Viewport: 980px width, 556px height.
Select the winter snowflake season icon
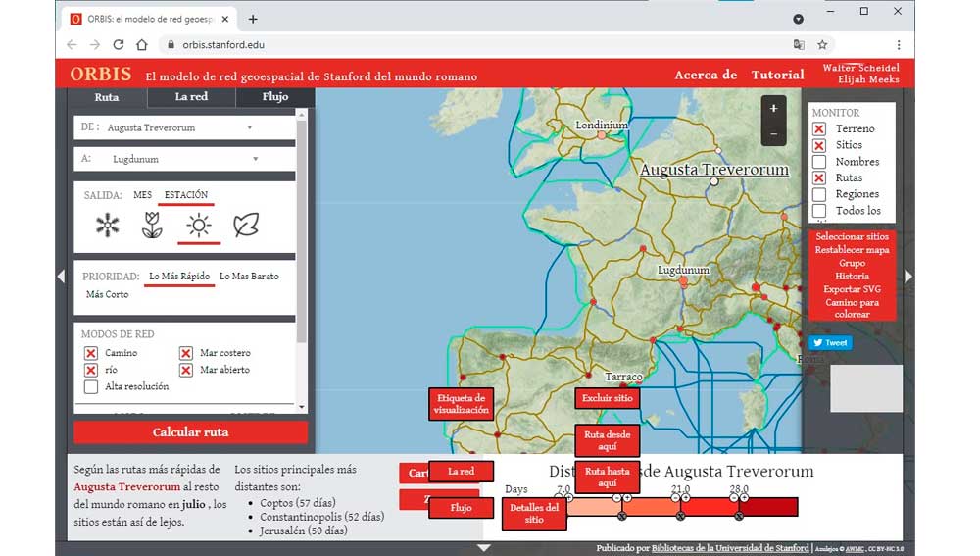107,226
